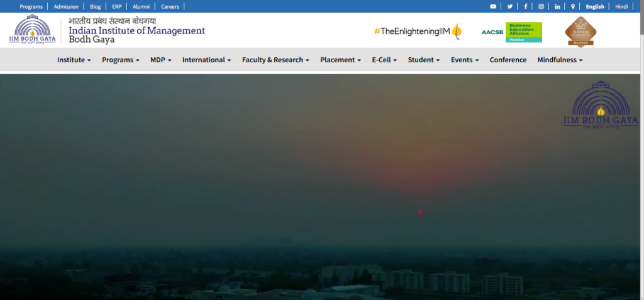644x300 pixels.
Task: Open the ERP link in top bar
Action: [116, 6]
